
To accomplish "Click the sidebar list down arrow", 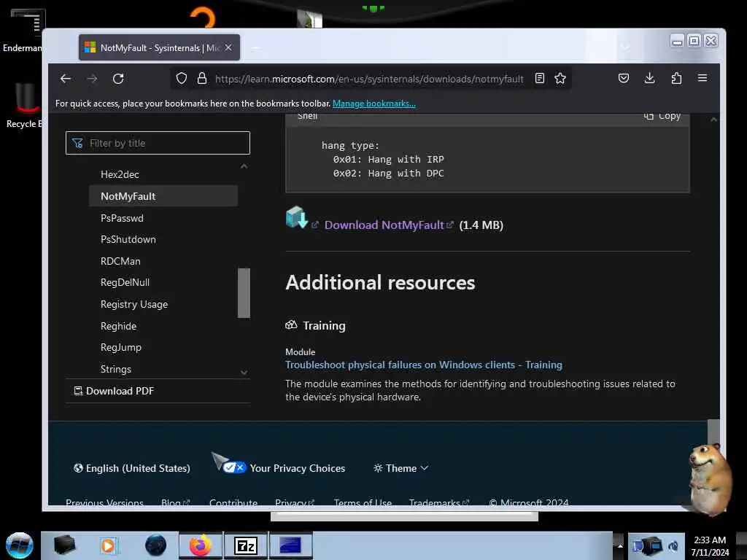I will (x=244, y=373).
